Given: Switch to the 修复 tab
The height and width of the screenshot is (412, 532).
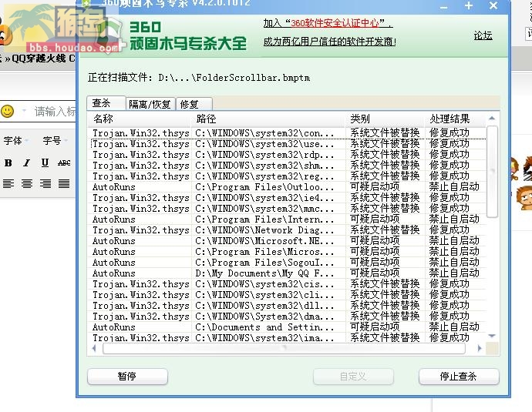Looking at the screenshot, I should (194, 104).
